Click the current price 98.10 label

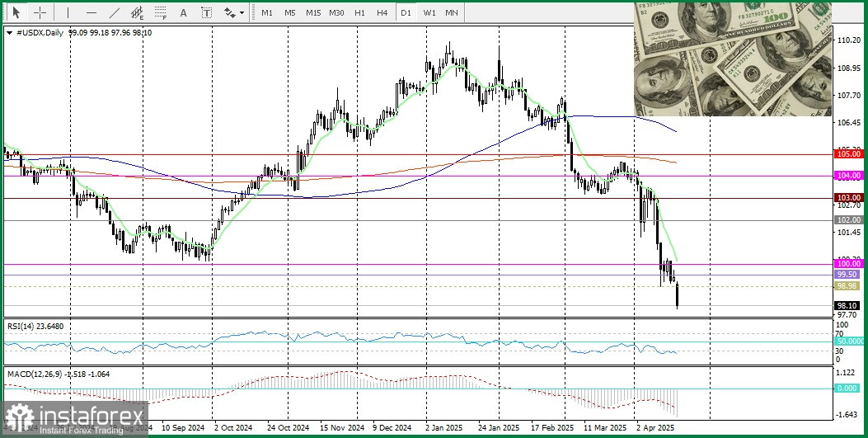[847, 306]
